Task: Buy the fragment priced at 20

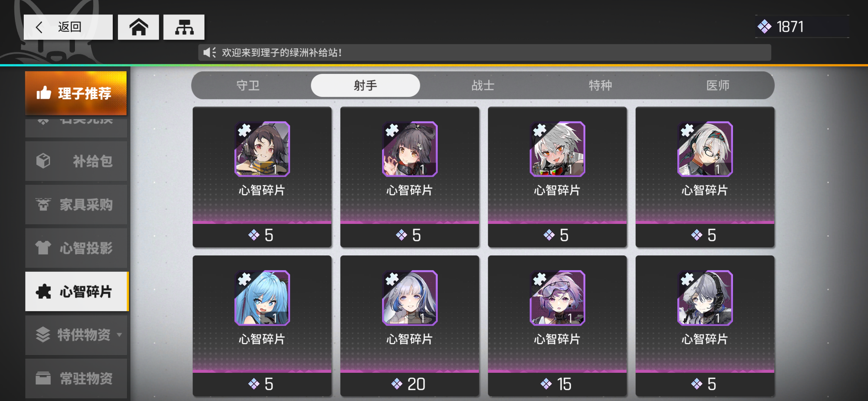Action: [x=410, y=384]
